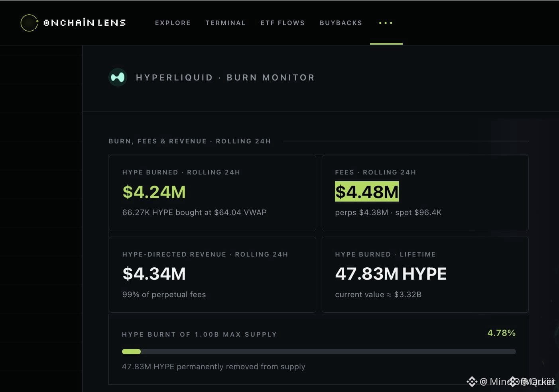
Task: Click the $4.34M HYPE-directed revenue value
Action: (x=154, y=274)
